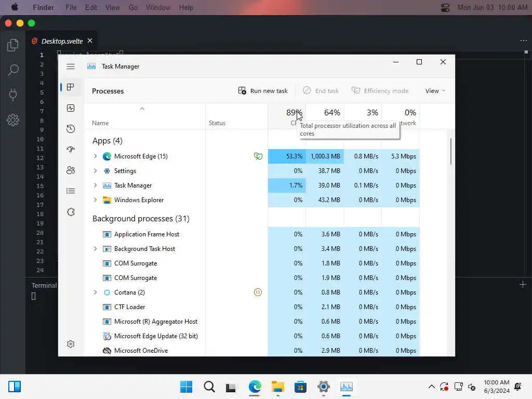Viewport: 532px width, 399px height.
Task: Click Efficiency mode button
Action: [380, 90]
